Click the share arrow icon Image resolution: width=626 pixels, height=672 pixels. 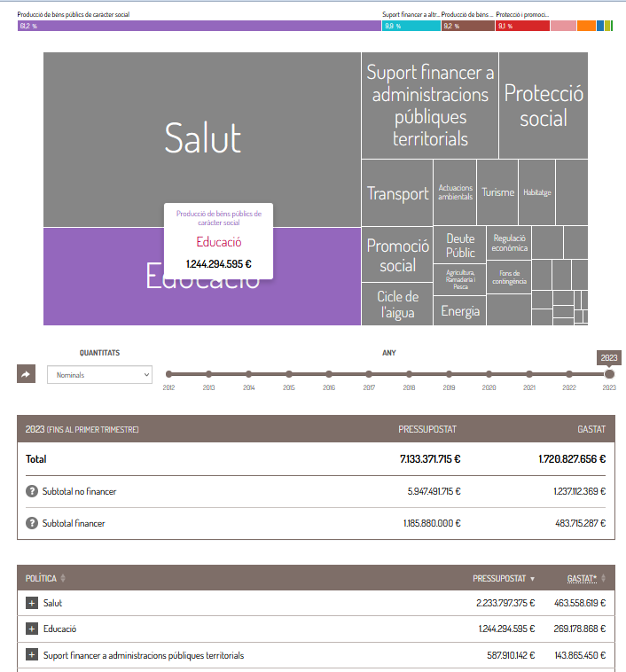coord(26,374)
